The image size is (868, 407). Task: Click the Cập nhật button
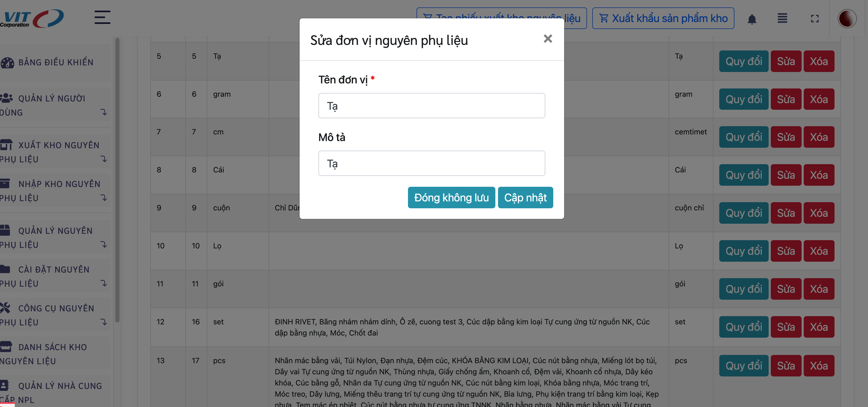pos(525,197)
